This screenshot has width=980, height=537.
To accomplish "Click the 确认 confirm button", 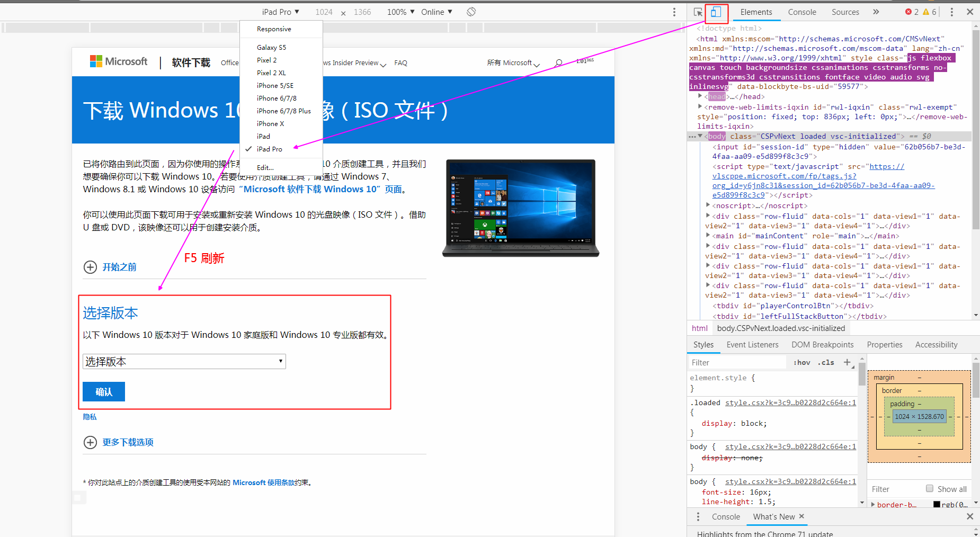I will pos(104,391).
